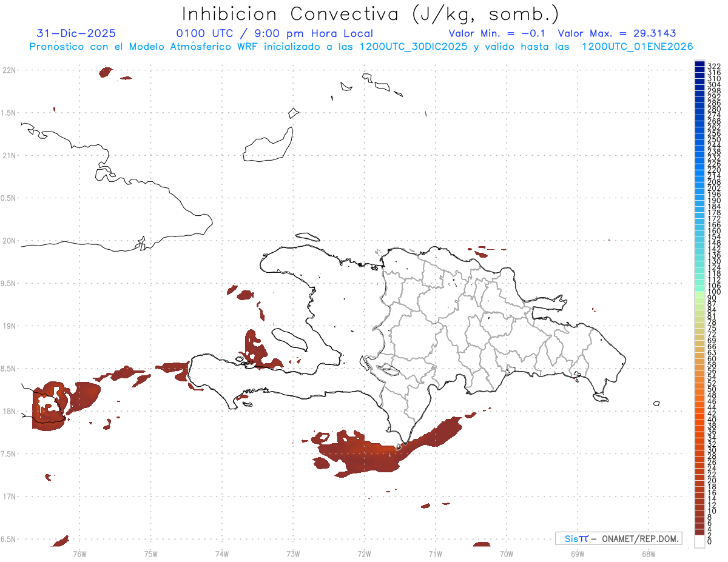The width and height of the screenshot is (728, 562).
Task: Click the "Valor Max. = 29.3143" readout
Action: click(616, 33)
